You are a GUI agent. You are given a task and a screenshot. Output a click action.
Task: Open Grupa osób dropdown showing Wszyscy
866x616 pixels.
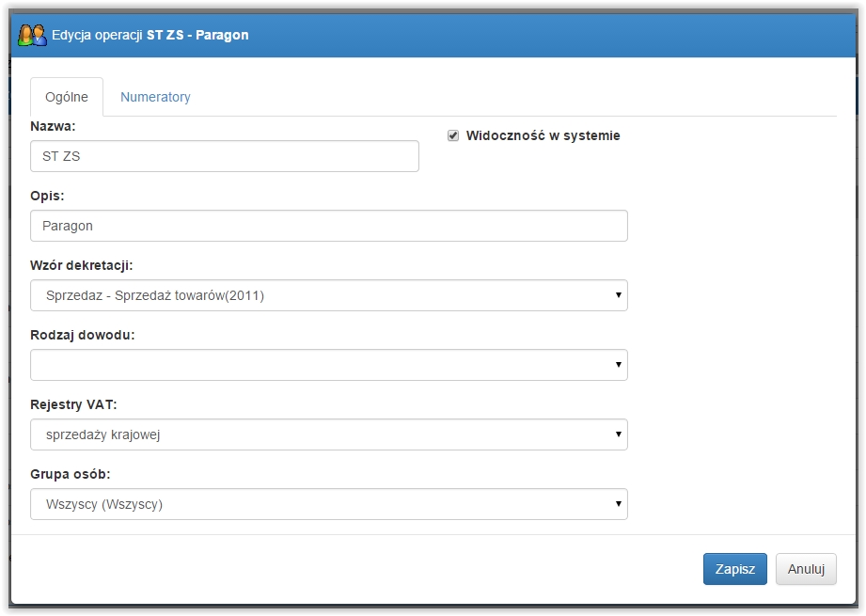328,504
